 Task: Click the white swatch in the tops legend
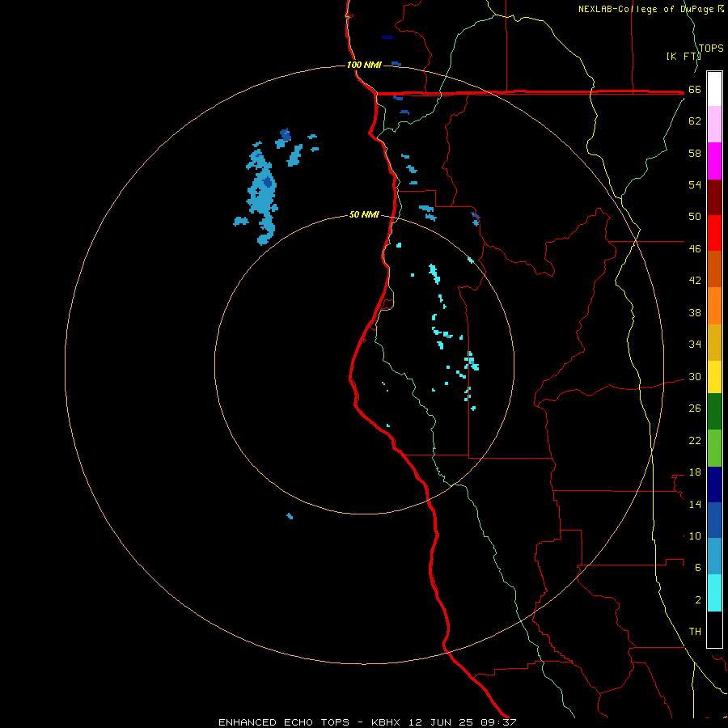click(714, 89)
